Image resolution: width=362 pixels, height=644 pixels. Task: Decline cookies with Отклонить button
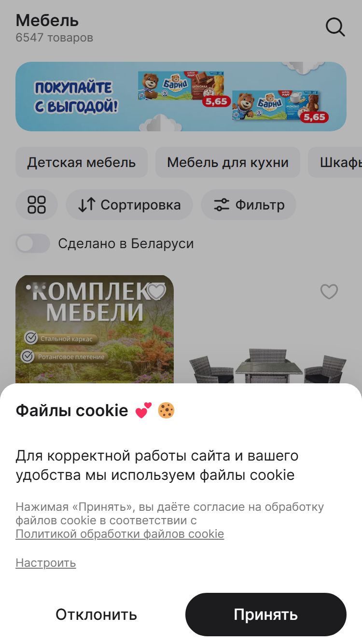click(97, 615)
